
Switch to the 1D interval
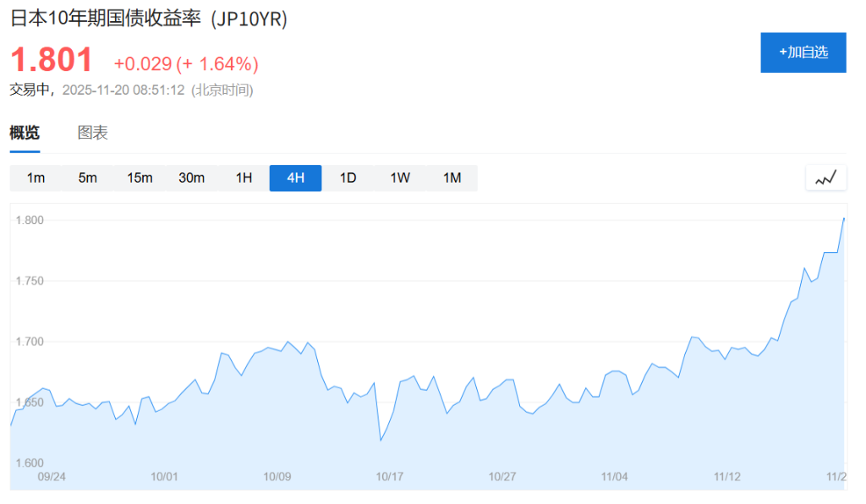[x=347, y=178]
